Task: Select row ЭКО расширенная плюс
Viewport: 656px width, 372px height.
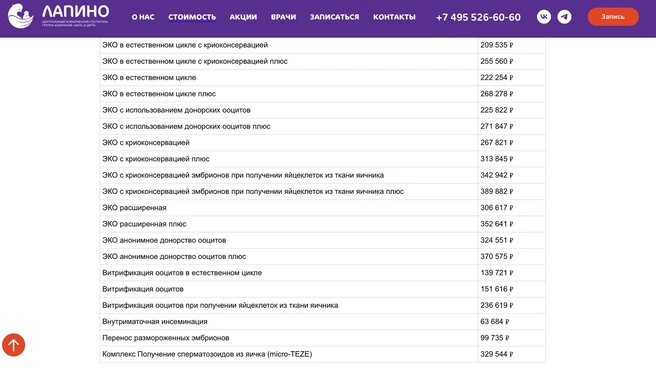Action: point(322,224)
